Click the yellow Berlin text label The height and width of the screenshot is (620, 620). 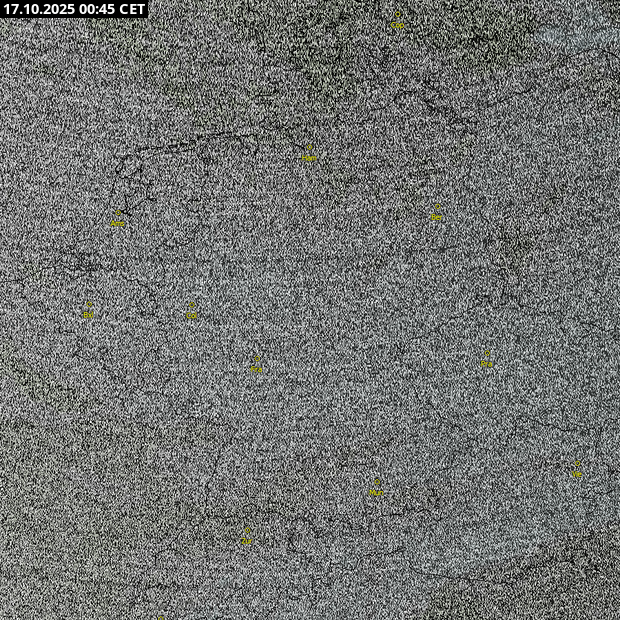(x=437, y=217)
